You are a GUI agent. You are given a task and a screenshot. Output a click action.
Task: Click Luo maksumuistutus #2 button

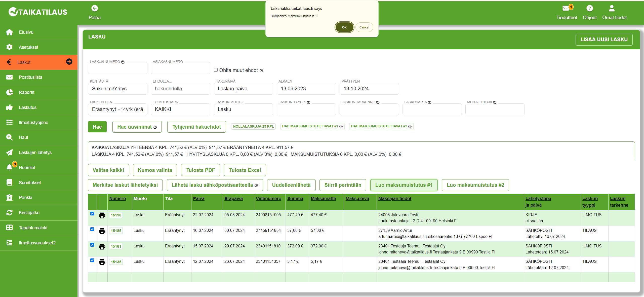click(x=475, y=185)
